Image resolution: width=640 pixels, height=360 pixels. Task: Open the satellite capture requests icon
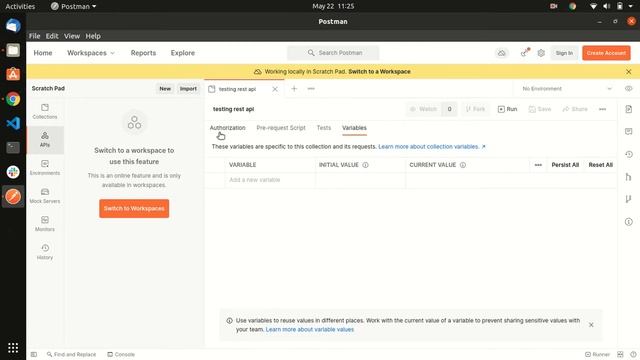point(524,53)
